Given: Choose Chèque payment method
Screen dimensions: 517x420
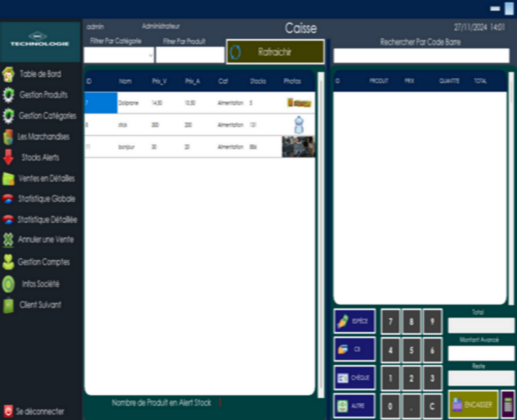Looking at the screenshot, I should coord(354,378).
